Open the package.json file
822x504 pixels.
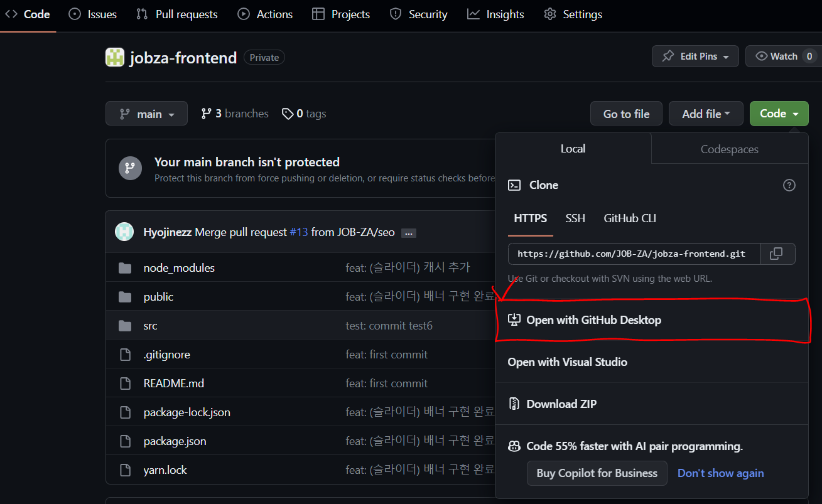click(x=175, y=441)
